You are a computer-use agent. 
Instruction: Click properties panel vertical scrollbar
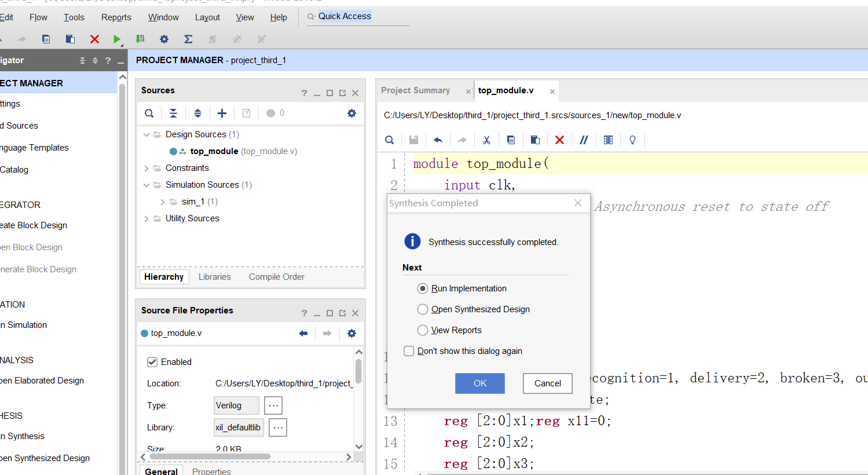[358, 371]
